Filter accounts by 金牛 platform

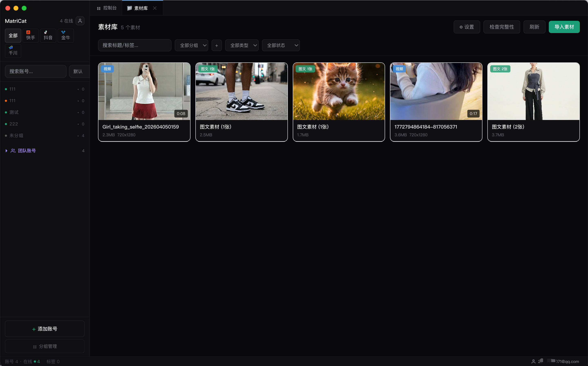click(x=65, y=35)
